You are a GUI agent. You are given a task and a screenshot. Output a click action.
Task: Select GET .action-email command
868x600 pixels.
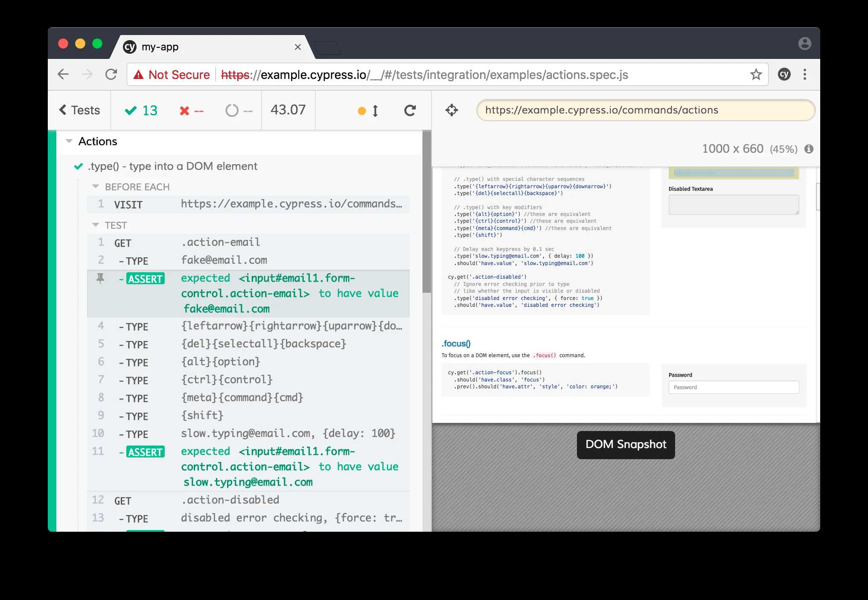click(x=248, y=243)
